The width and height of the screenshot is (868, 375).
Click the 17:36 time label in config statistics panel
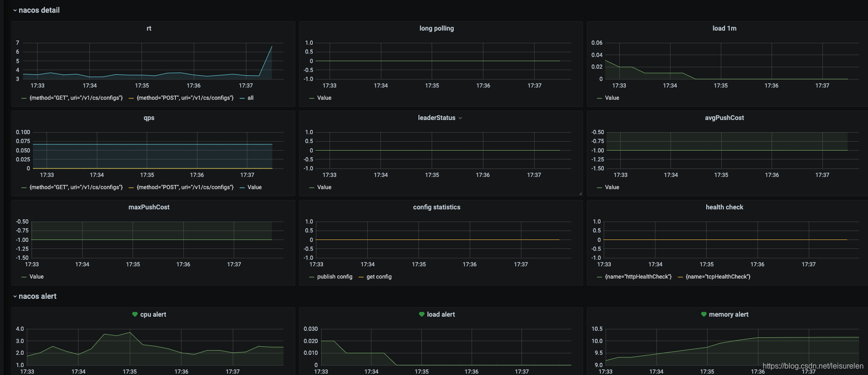click(470, 264)
